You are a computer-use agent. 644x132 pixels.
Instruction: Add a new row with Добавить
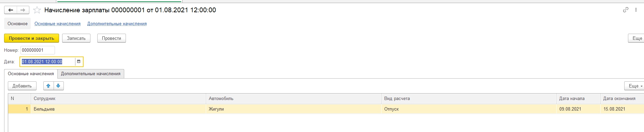coord(22,86)
